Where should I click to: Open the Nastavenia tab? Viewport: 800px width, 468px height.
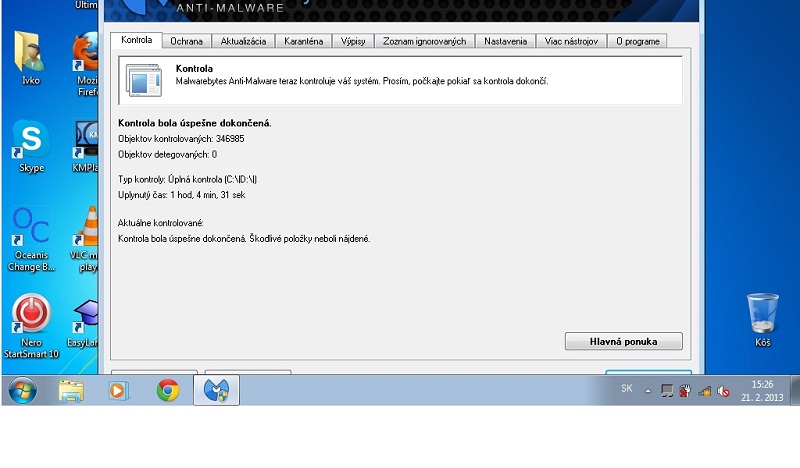pos(505,41)
